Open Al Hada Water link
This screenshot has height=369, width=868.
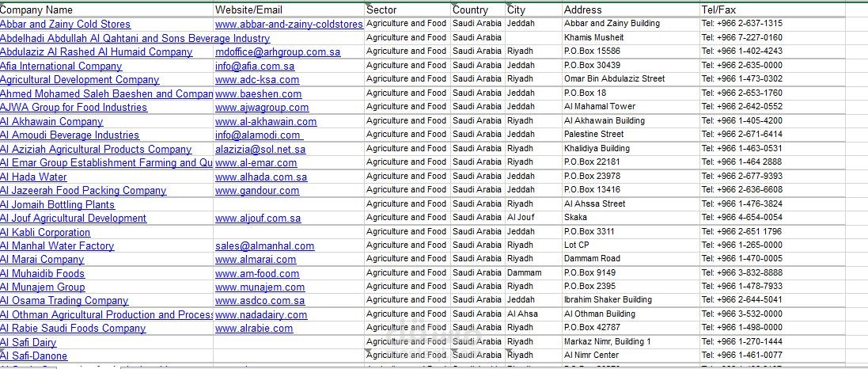click(x=33, y=177)
